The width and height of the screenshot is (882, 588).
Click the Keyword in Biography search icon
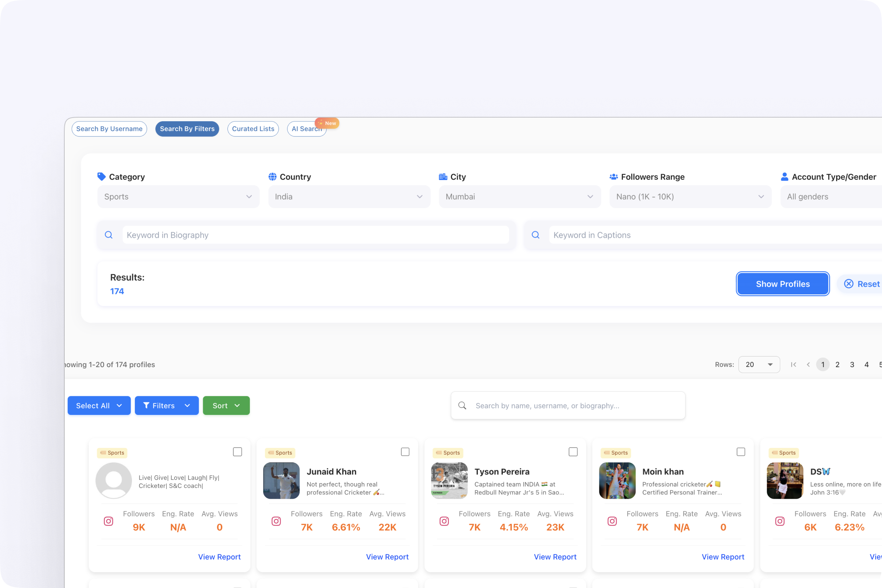[x=108, y=235]
